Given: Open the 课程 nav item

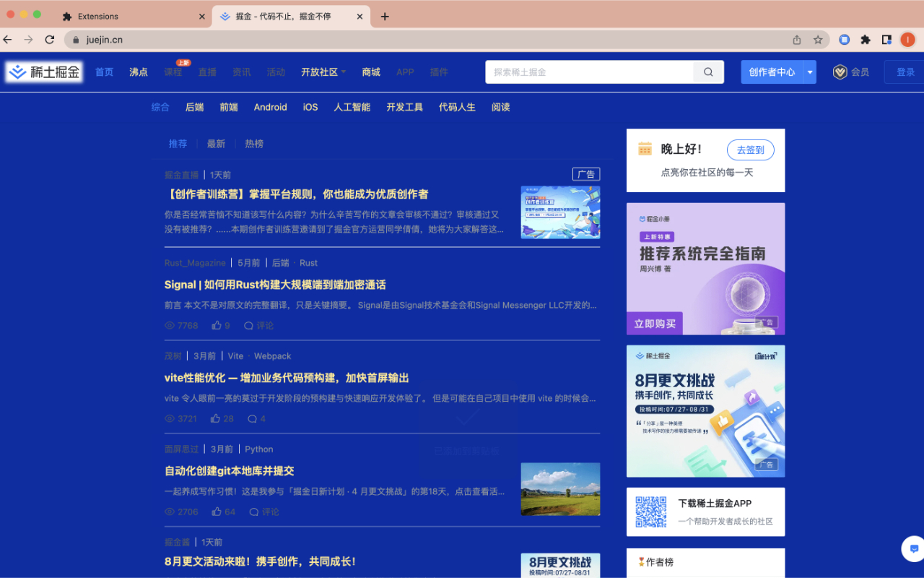Looking at the screenshot, I should pos(173,72).
